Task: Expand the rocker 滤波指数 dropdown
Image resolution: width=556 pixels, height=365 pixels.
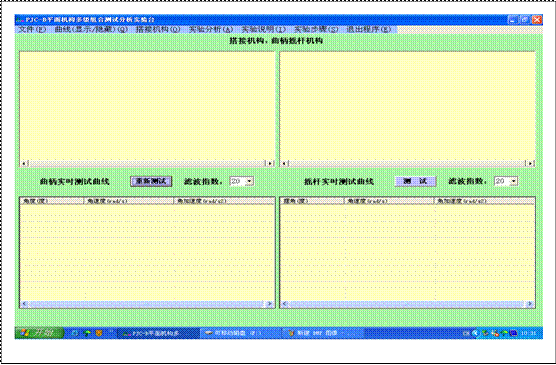Action: [x=514, y=181]
